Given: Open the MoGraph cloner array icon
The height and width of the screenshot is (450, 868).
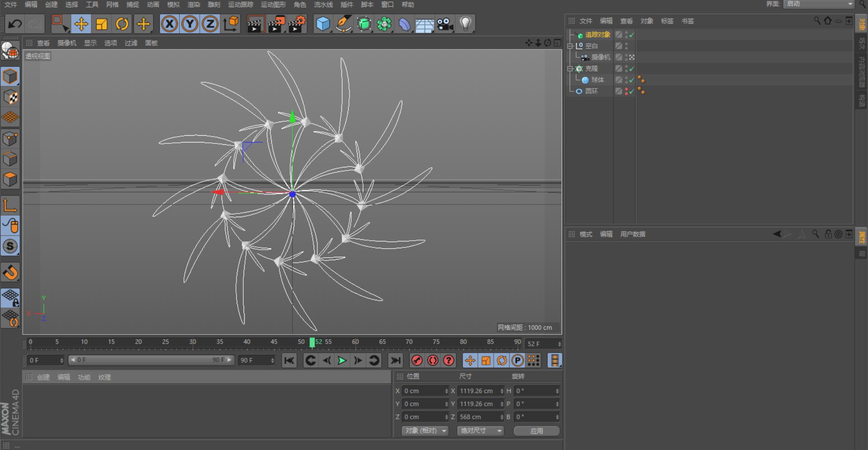Looking at the screenshot, I should click(x=384, y=24).
